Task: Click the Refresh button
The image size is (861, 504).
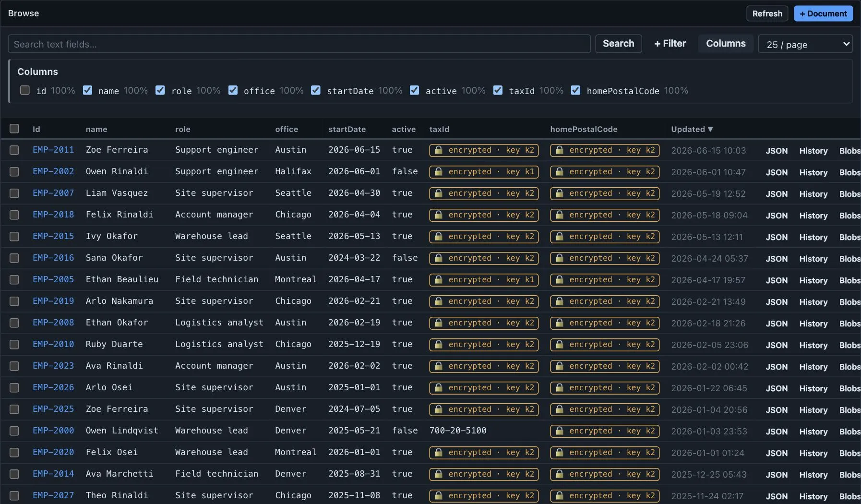Action: [x=767, y=13]
